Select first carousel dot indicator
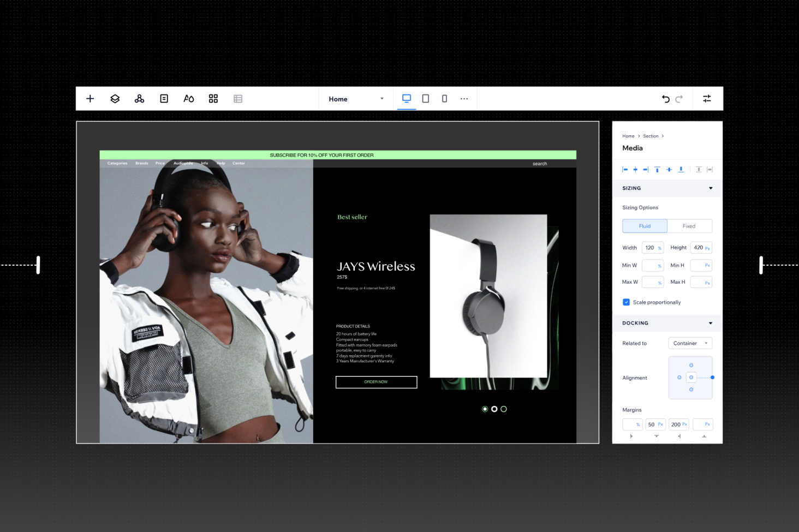 pos(485,409)
